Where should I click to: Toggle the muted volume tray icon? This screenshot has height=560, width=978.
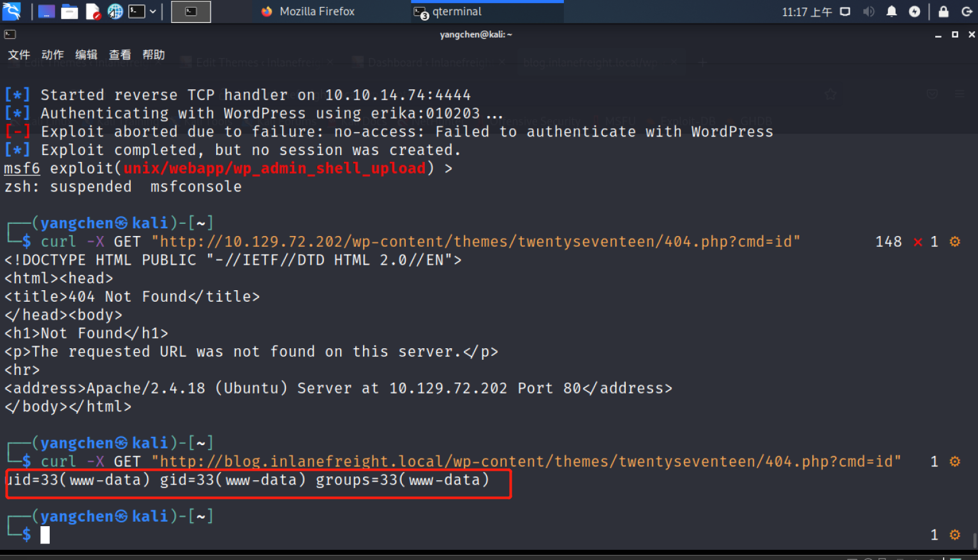click(x=868, y=11)
